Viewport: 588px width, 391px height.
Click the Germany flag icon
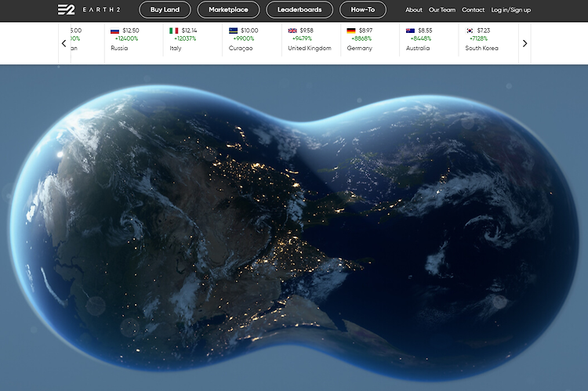(x=351, y=31)
